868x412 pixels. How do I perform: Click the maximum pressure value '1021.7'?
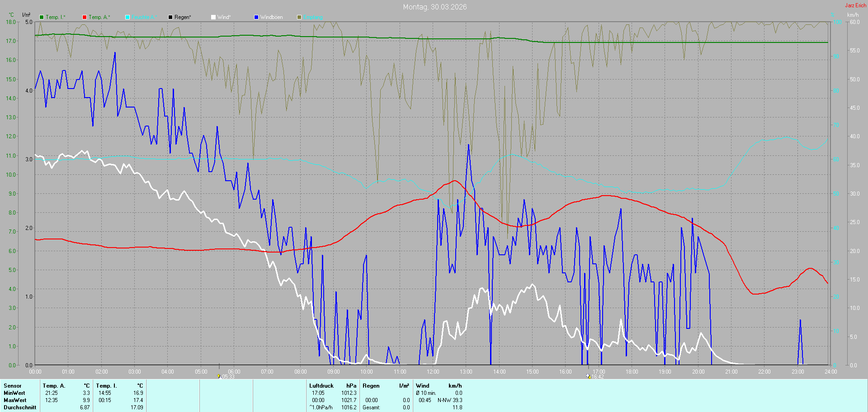(349, 400)
